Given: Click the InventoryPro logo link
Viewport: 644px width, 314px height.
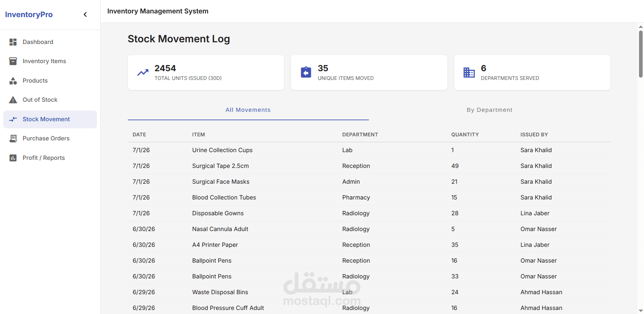Looking at the screenshot, I should pos(29,14).
